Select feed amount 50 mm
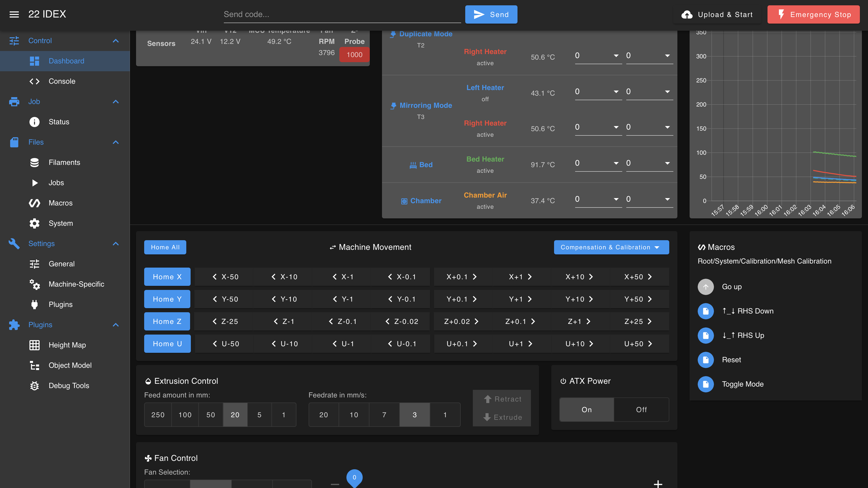 [x=211, y=415]
